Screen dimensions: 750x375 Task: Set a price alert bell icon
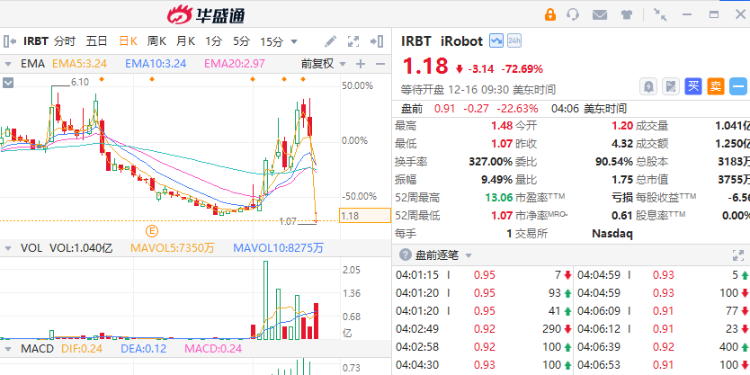(649, 87)
